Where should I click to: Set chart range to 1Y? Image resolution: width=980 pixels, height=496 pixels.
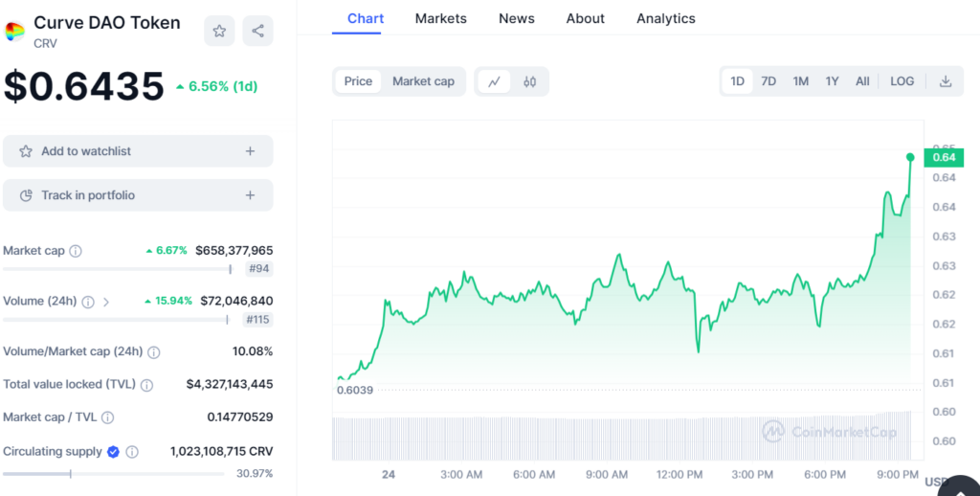(832, 81)
